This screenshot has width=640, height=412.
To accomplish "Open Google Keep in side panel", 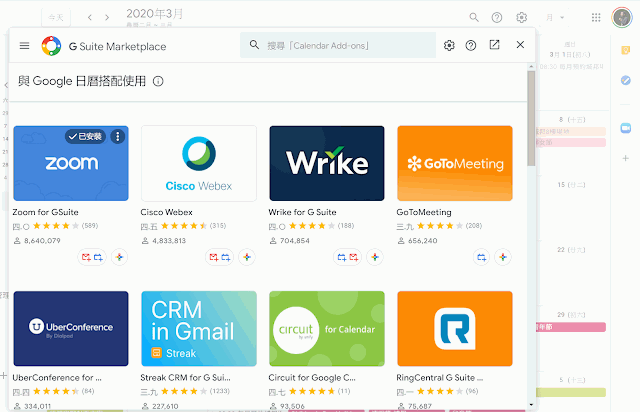I will point(625,50).
